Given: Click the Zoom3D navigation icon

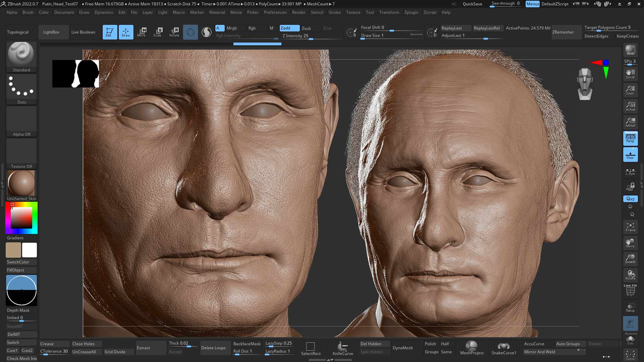Looking at the screenshot, I should (630, 258).
